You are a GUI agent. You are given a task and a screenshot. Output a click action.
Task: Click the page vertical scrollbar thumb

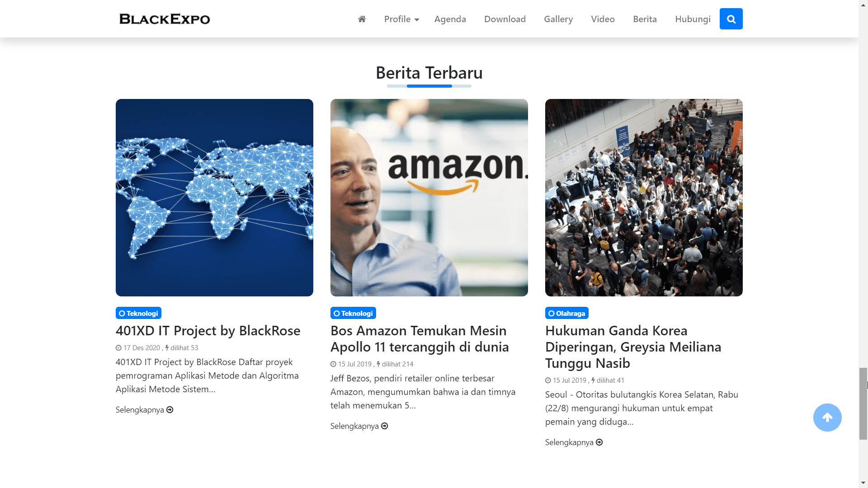click(x=863, y=404)
